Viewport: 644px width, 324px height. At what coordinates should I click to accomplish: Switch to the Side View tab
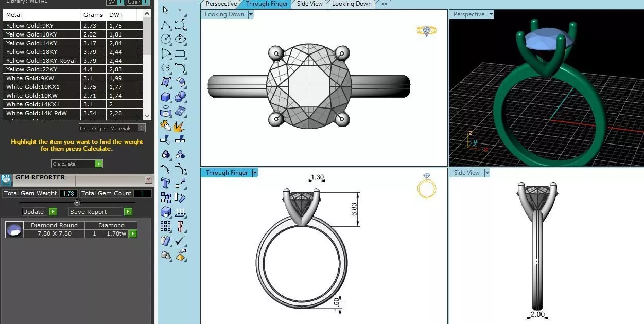tap(310, 4)
